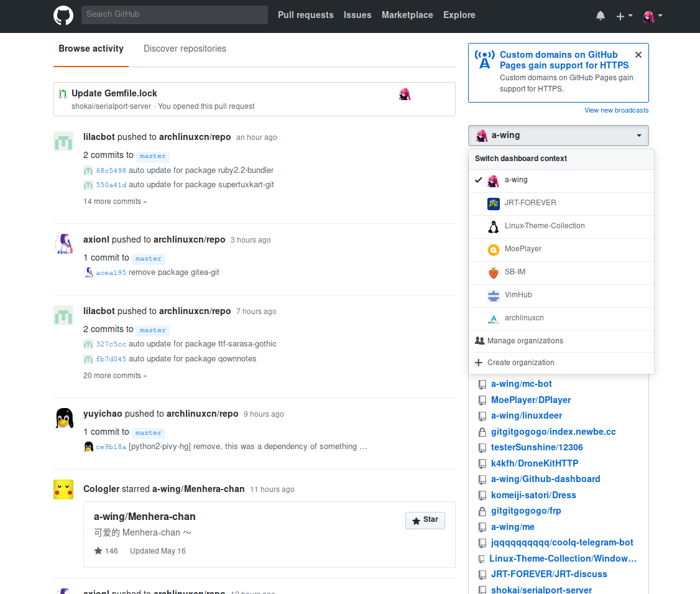Click master branch in 7 hours ago push
Image resolution: width=700 pixels, height=594 pixels.
point(153,330)
